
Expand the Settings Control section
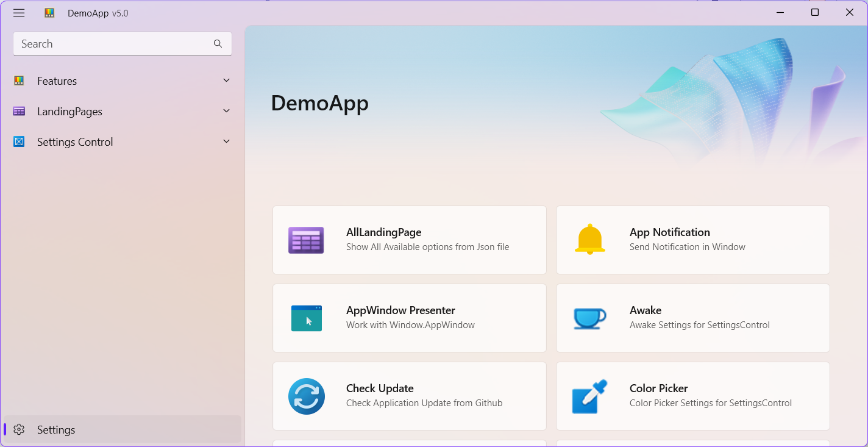tap(226, 141)
